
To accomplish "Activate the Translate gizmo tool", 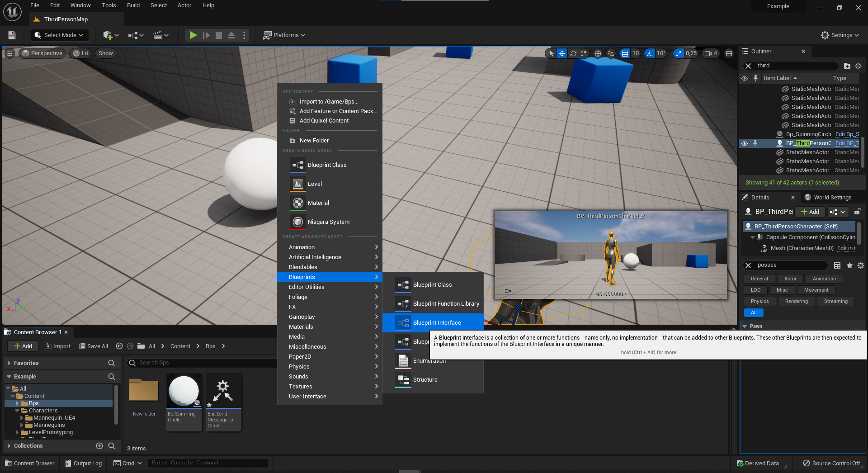I will [562, 53].
